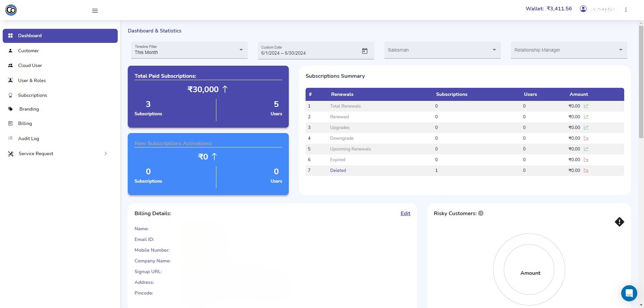Click the trend chart icon for Upgrades row

[x=586, y=127]
